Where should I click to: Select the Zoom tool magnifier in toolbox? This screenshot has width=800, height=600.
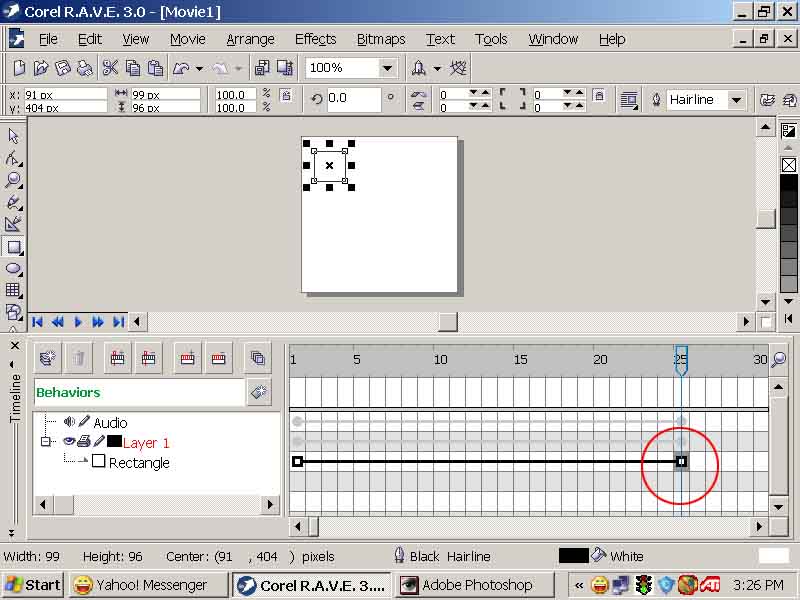click(x=13, y=180)
